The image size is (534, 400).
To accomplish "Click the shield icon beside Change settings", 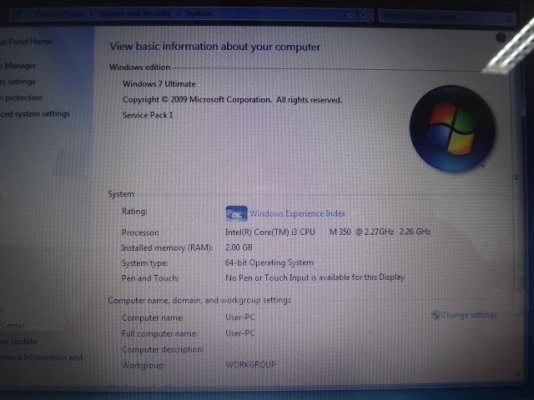I will [435, 315].
